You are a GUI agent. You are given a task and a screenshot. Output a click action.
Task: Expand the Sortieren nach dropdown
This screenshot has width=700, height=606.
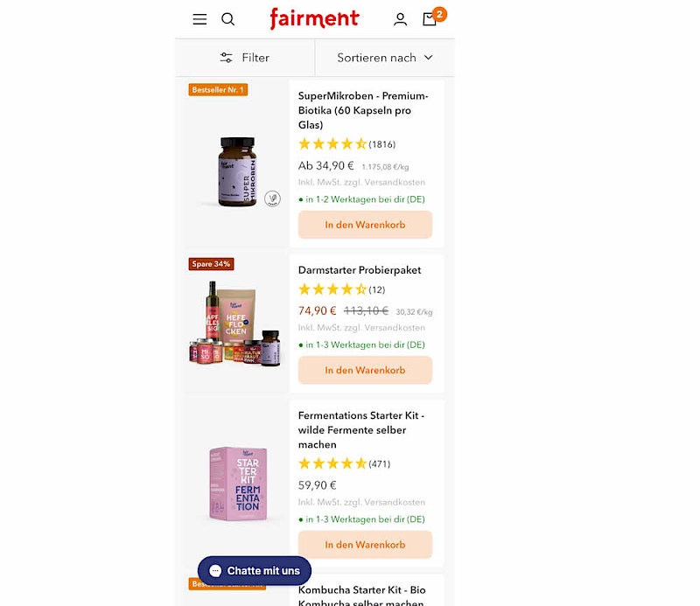385,58
